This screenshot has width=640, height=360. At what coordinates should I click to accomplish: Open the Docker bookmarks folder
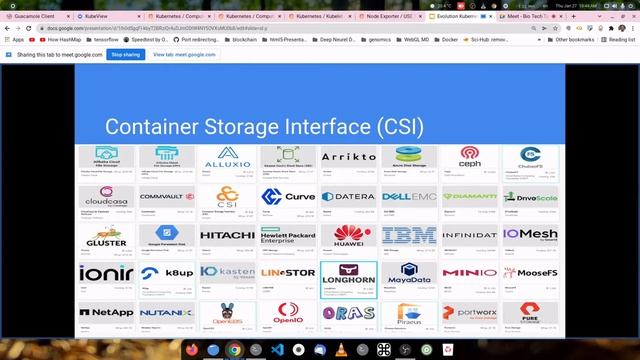(x=446, y=40)
